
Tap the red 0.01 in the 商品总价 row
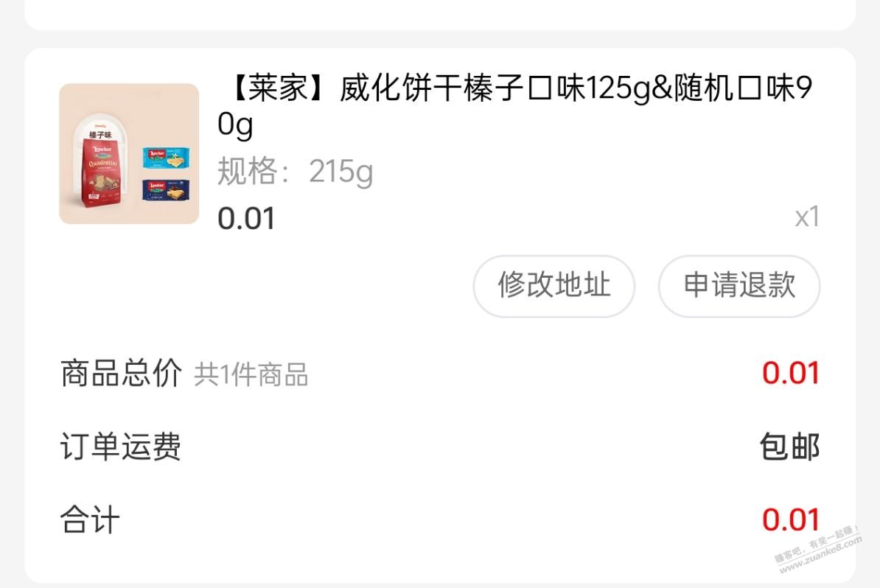(791, 373)
